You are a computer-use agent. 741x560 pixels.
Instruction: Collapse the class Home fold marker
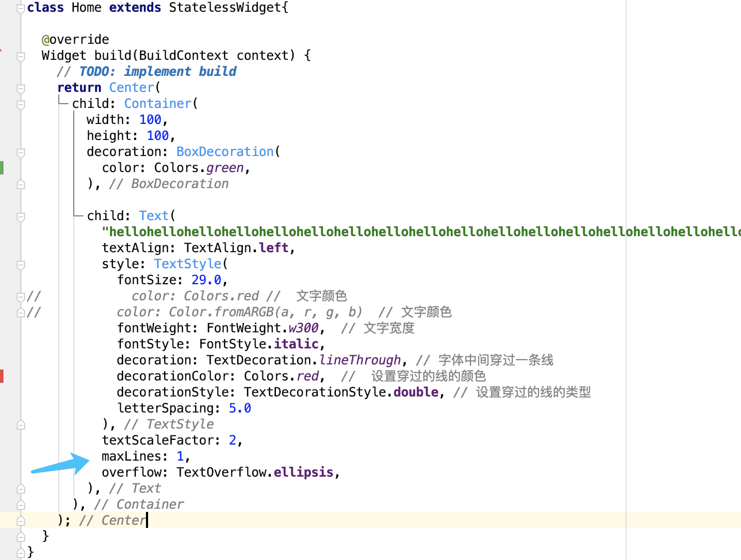21,9
